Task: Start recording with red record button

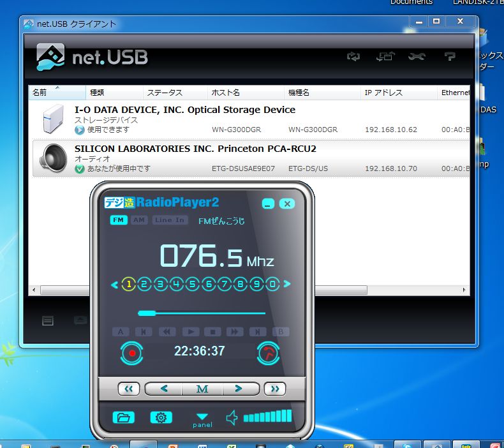Action: pos(132,353)
